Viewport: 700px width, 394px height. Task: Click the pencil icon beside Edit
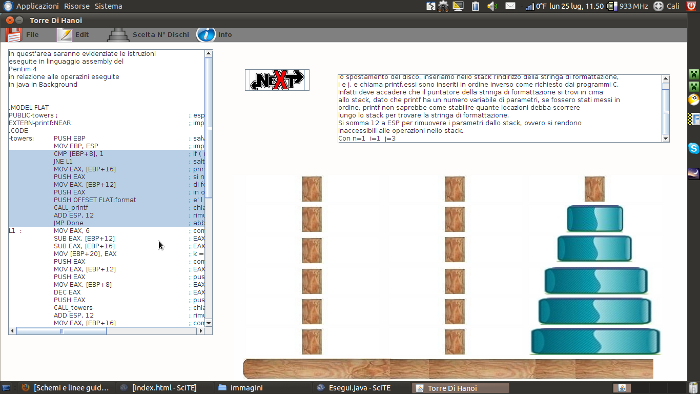[65, 35]
